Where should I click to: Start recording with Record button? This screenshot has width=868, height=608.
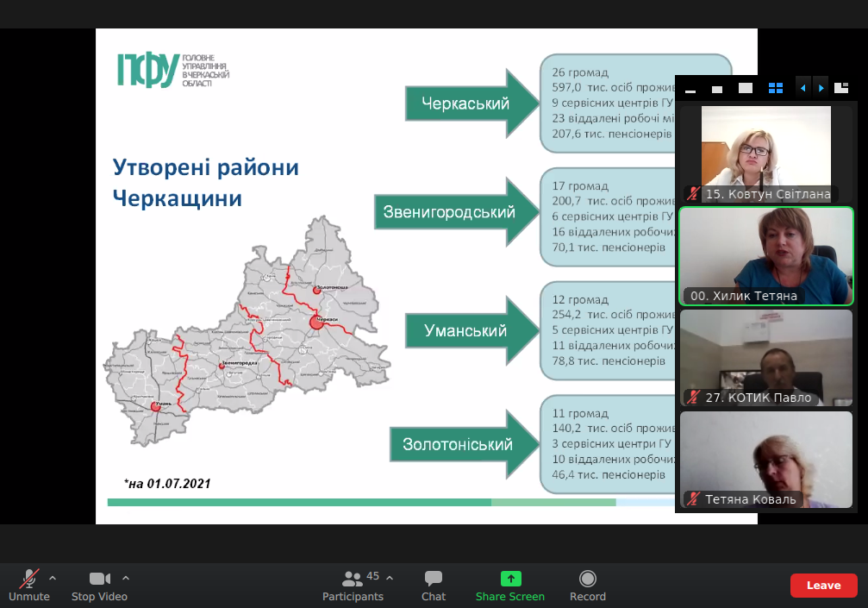click(587, 586)
